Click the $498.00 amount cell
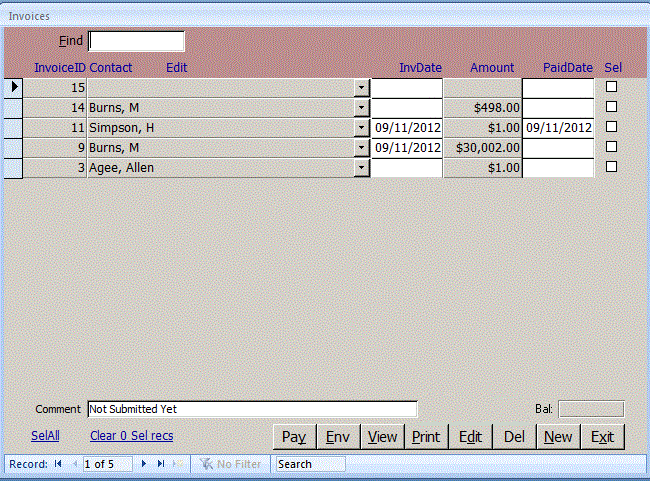 (483, 108)
